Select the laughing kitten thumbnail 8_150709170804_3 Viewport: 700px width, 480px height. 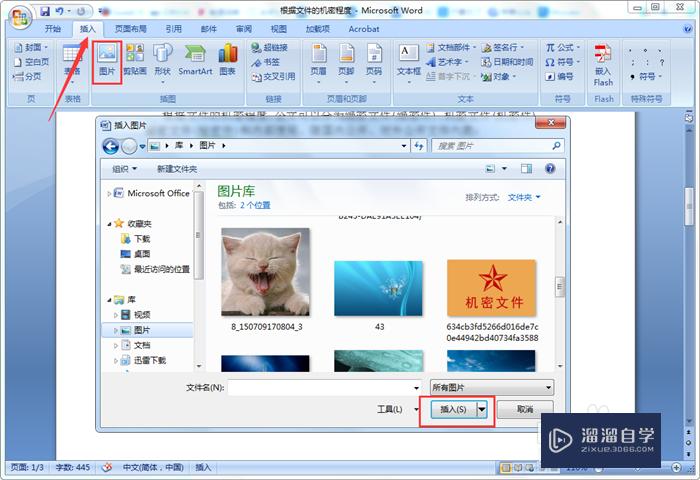pyautogui.click(x=266, y=272)
